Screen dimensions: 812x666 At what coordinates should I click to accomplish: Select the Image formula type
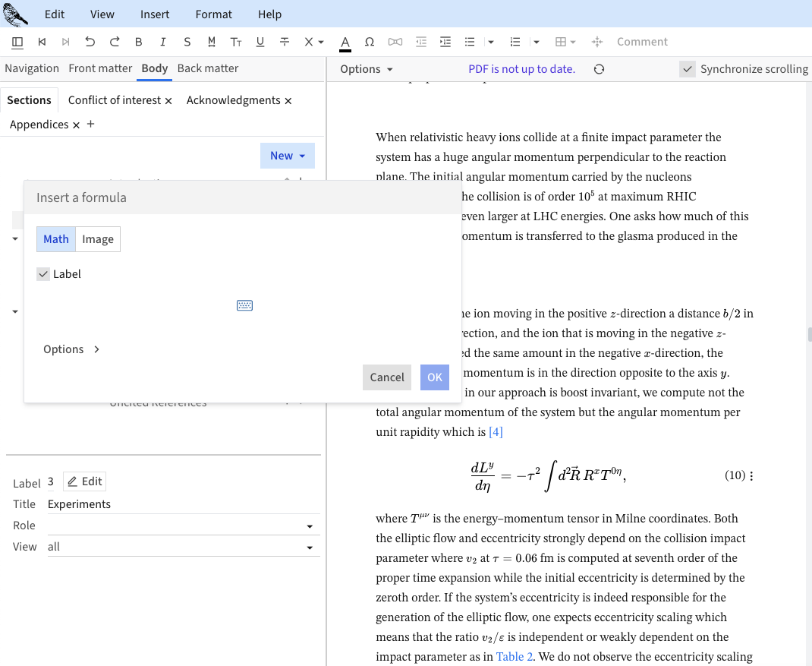click(x=98, y=239)
